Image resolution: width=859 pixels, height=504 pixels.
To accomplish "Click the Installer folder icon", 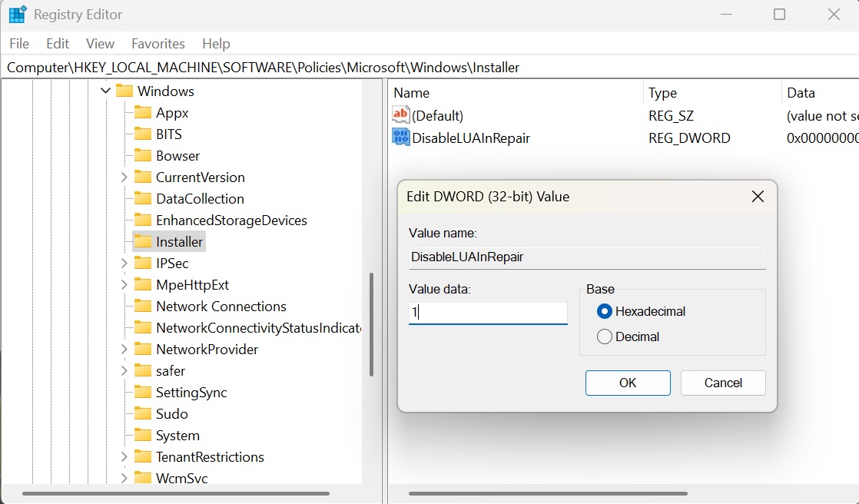I will [x=143, y=241].
